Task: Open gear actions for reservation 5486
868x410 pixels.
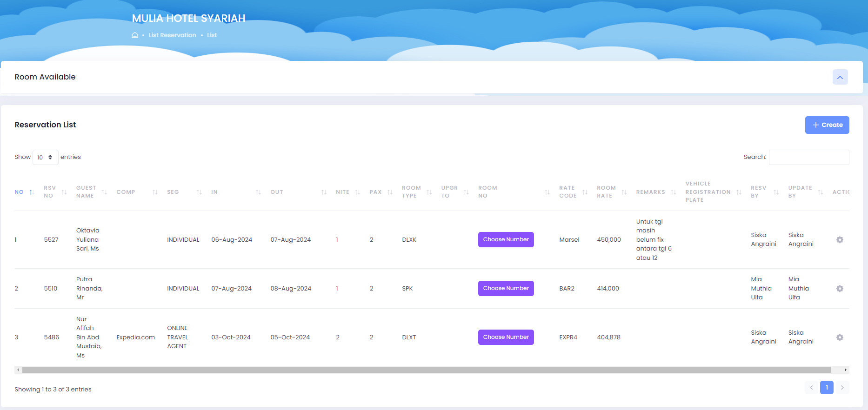Action: 840,337
